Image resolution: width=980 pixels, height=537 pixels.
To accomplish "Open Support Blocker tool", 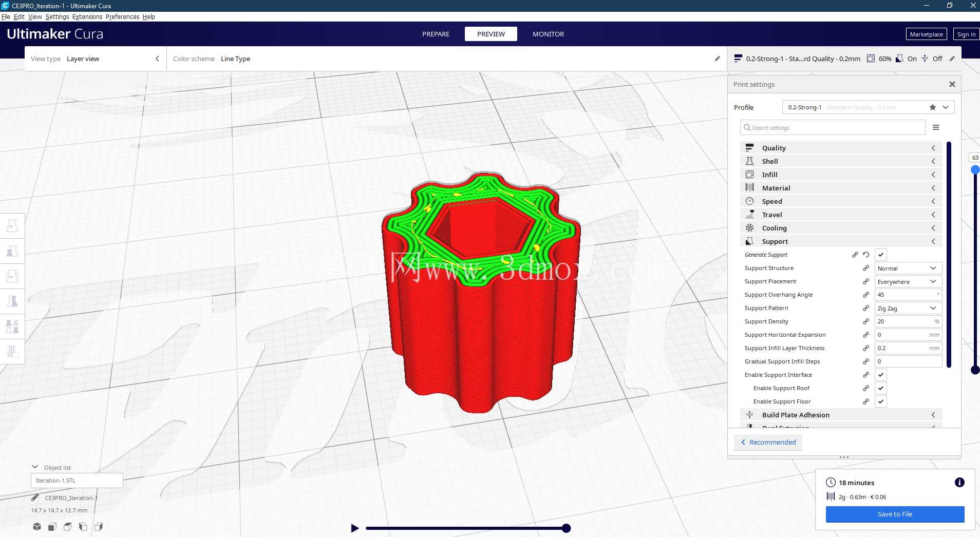I will pos(12,352).
